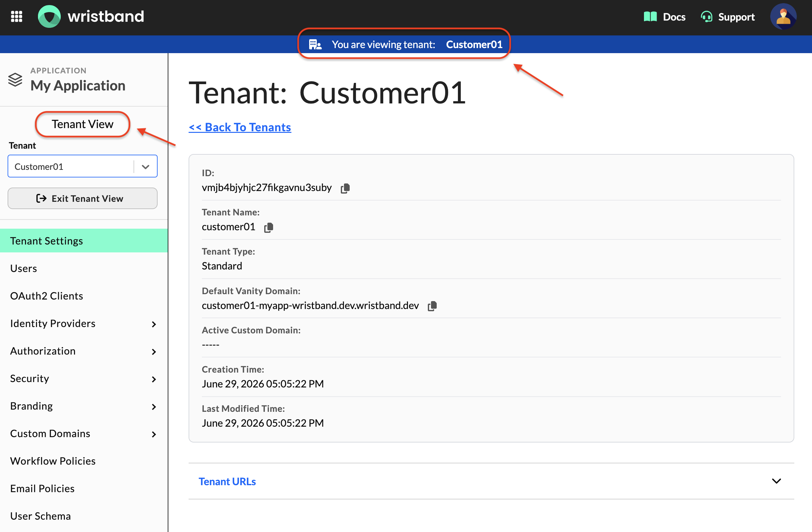This screenshot has width=812, height=532.
Task: Click the Last Modified Time value
Action: click(263, 423)
